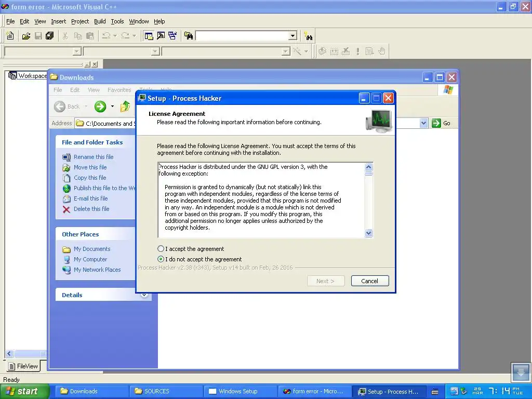Open the first WizardBar class combo box
Screen dimensions: 532x399
coord(43,51)
